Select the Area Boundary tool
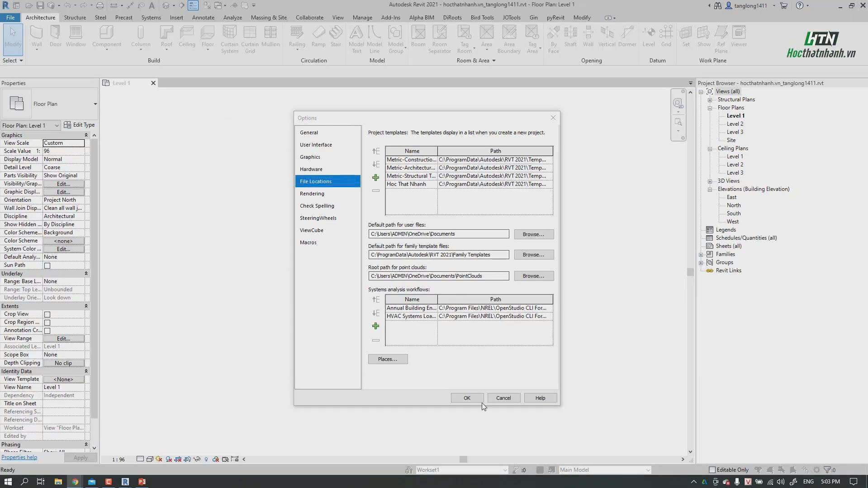The width and height of the screenshot is (868, 488). 509,39
